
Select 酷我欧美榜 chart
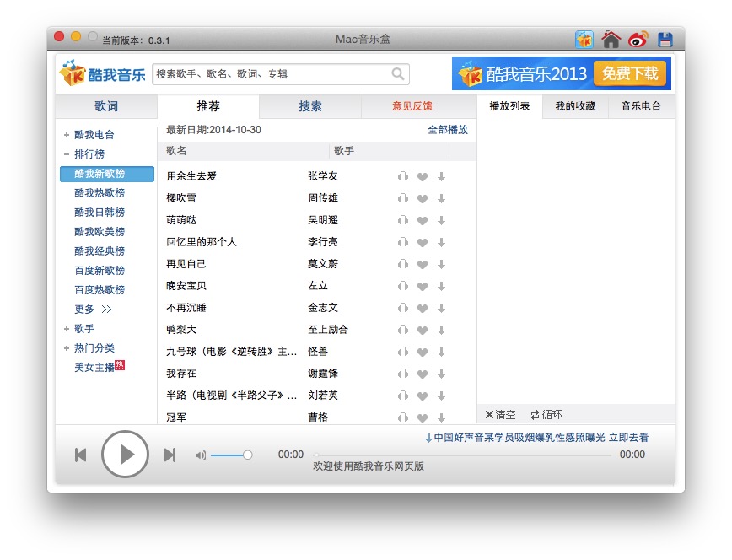(100, 232)
